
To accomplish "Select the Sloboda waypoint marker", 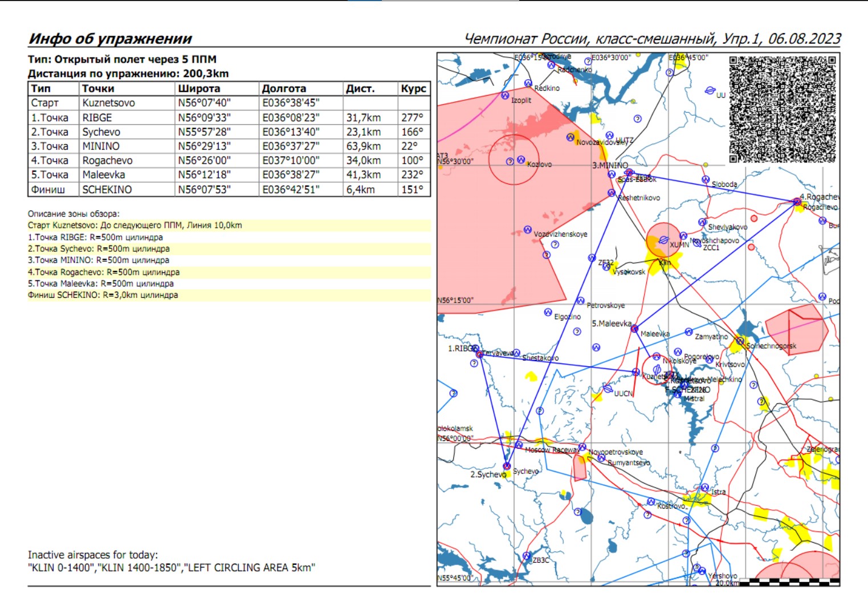I will tap(706, 180).
